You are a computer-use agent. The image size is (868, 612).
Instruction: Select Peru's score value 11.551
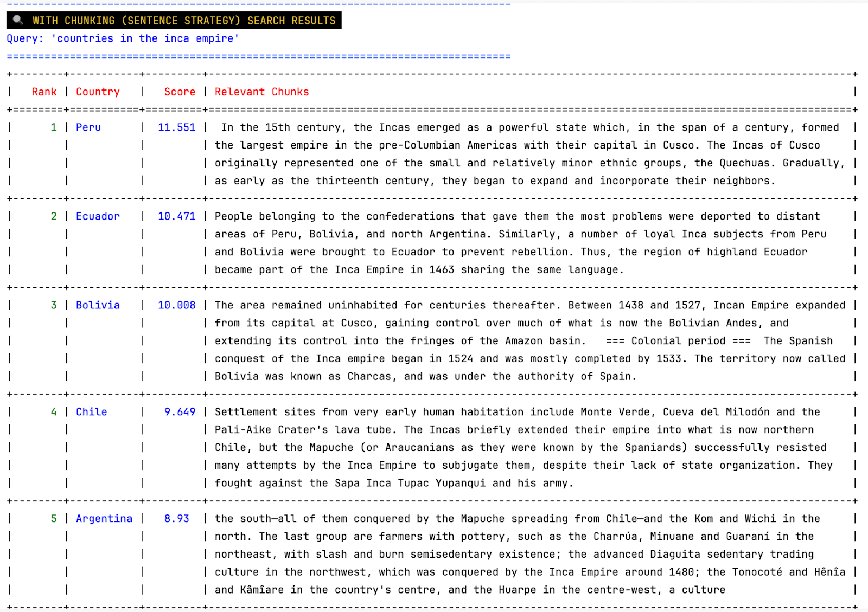tap(176, 127)
